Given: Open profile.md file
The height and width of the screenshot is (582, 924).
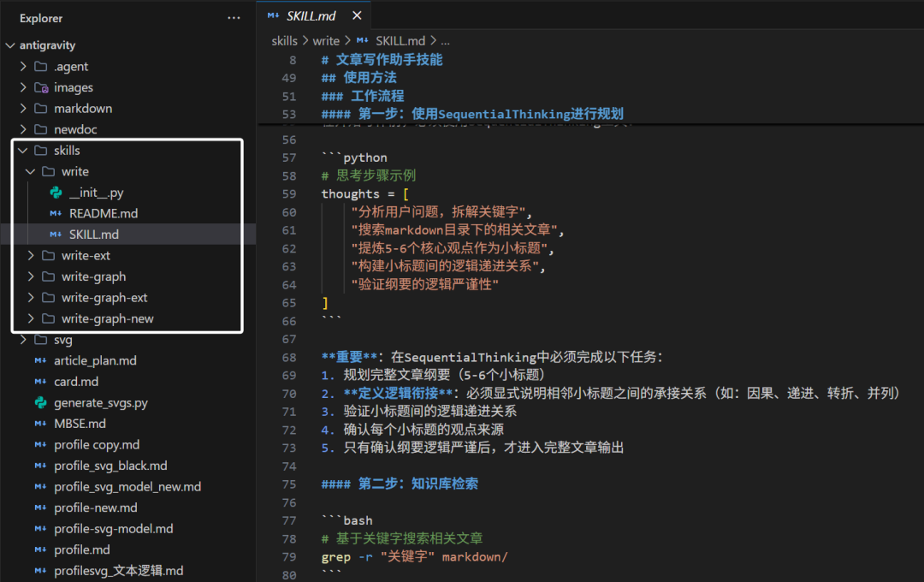Looking at the screenshot, I should click(x=81, y=549).
